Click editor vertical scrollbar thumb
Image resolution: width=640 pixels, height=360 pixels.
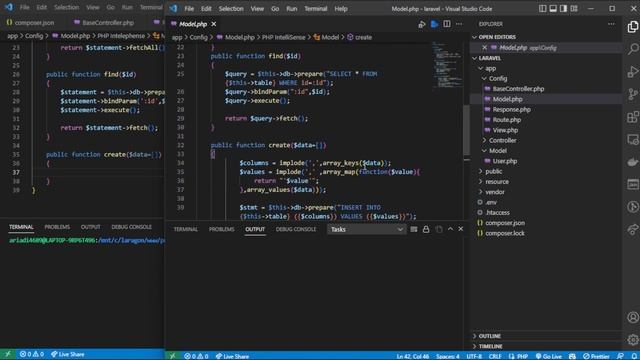pyautogui.click(x=466, y=130)
